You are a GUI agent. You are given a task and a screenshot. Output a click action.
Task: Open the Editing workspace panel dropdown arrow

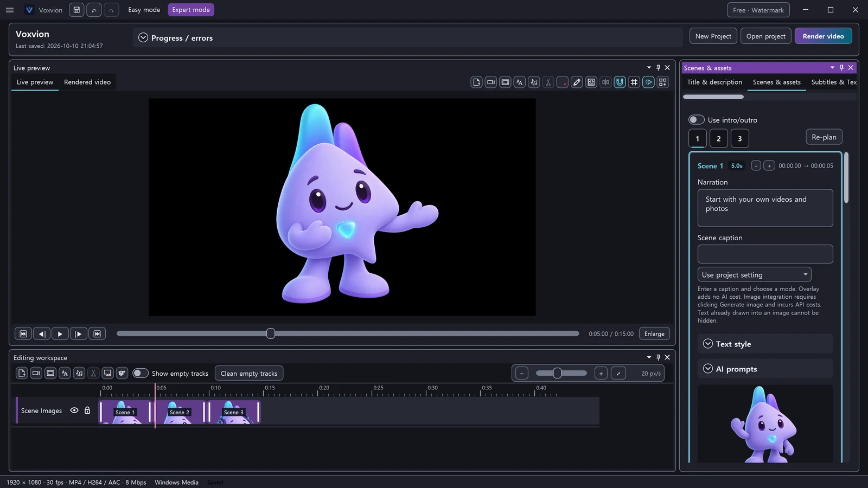(x=649, y=357)
